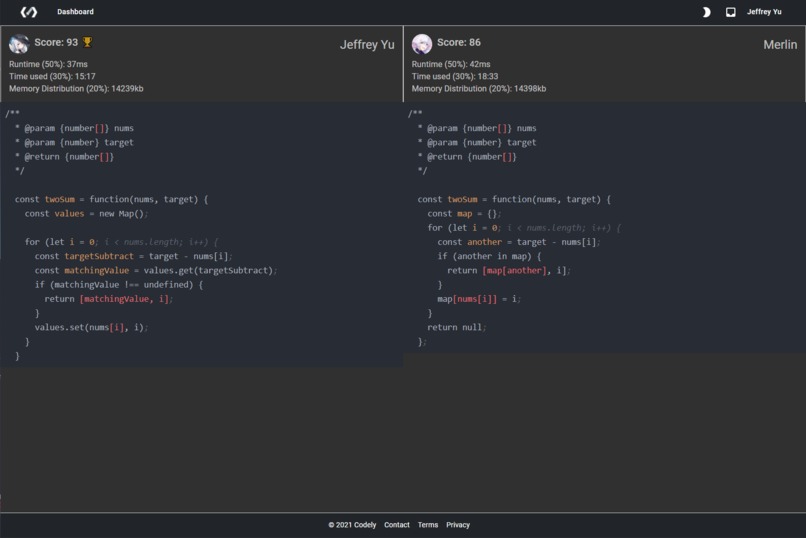This screenshot has height=538, width=806.
Task: Click 'Time used (30%): 15:17' stat
Action: 52,77
